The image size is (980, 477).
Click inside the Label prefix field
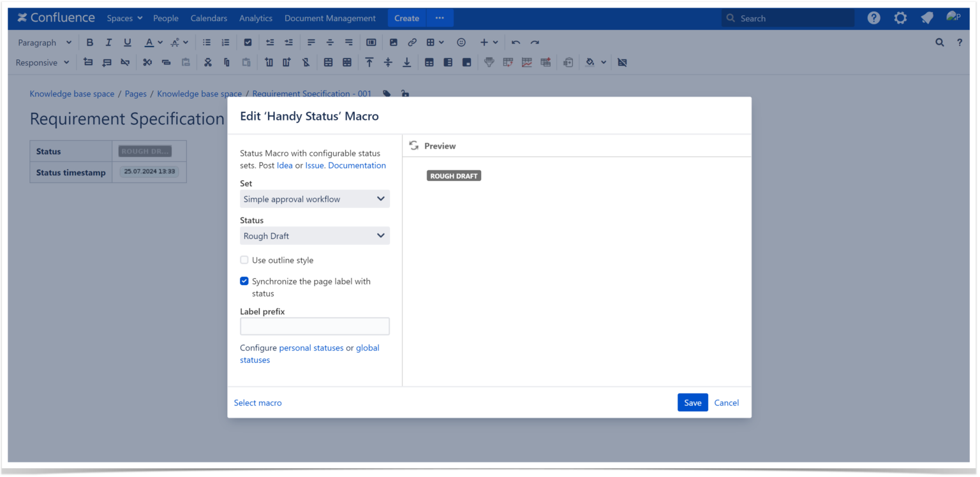click(x=315, y=326)
